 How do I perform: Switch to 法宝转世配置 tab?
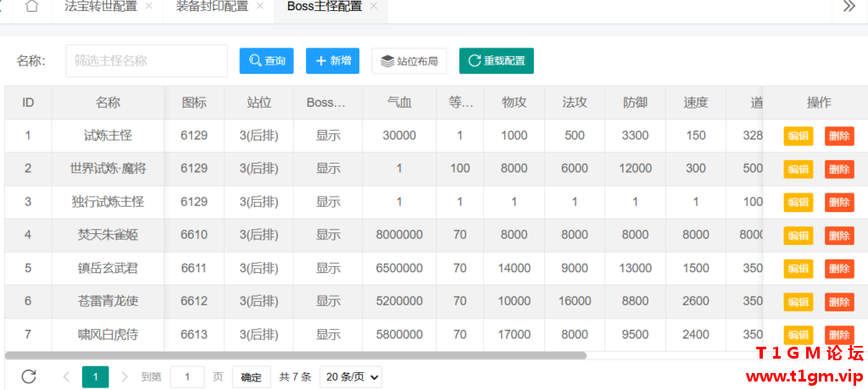click(101, 7)
